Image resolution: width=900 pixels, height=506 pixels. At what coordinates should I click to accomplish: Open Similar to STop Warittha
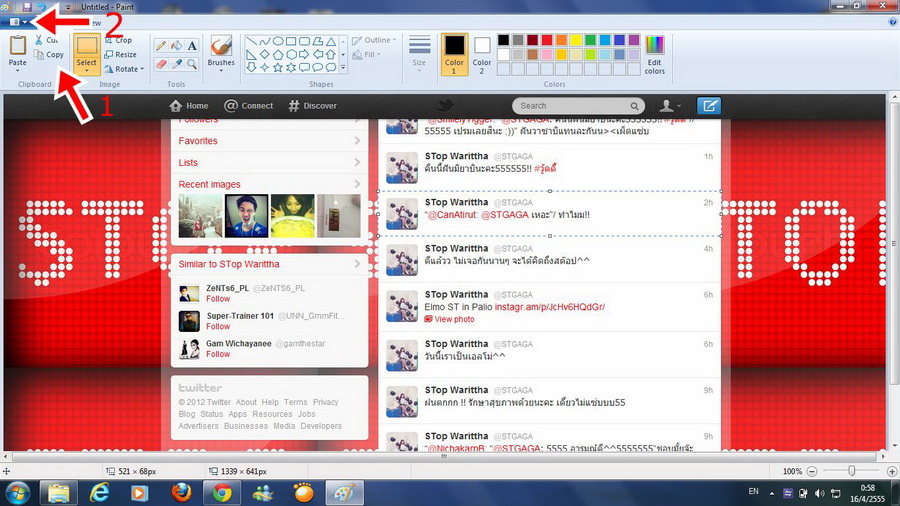tap(269, 264)
